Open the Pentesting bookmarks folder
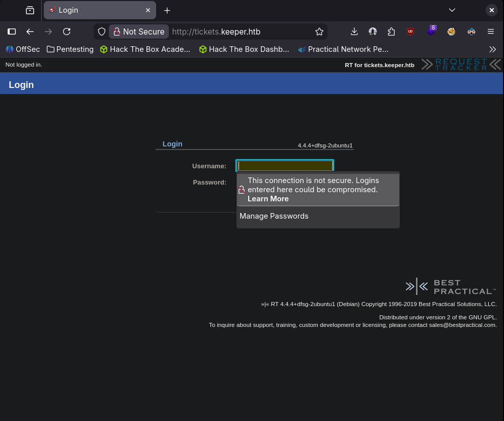The height and width of the screenshot is (421, 504). (70, 49)
